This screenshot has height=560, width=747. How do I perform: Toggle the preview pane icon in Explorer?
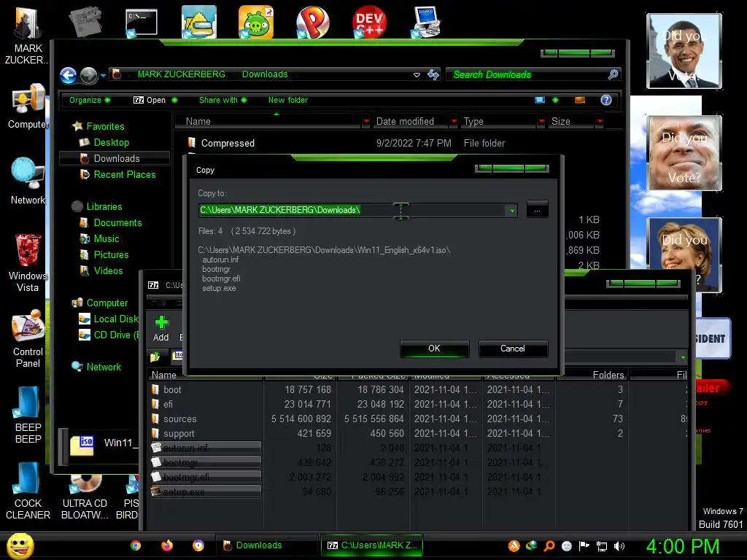580,100
